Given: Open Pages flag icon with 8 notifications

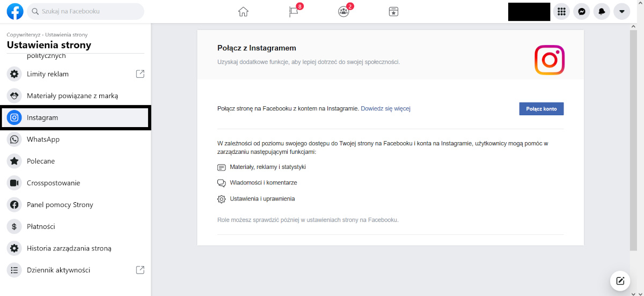Looking at the screenshot, I should click(x=294, y=11).
